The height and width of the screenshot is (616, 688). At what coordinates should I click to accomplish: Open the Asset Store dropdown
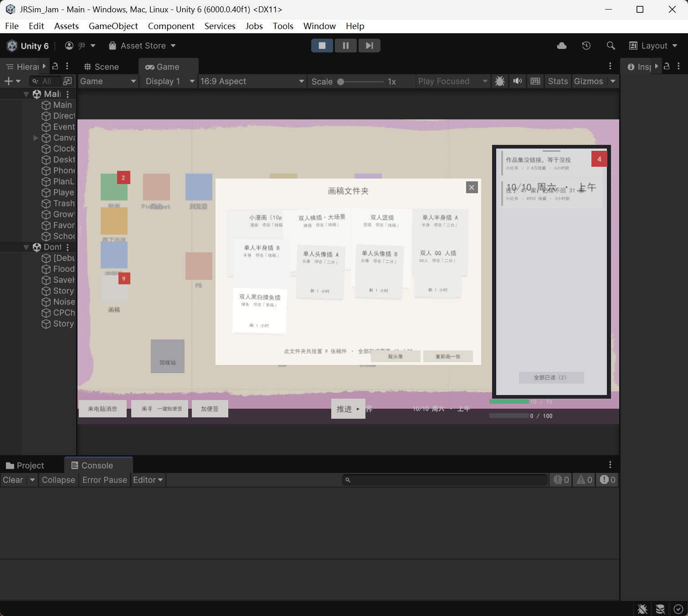click(x=142, y=46)
